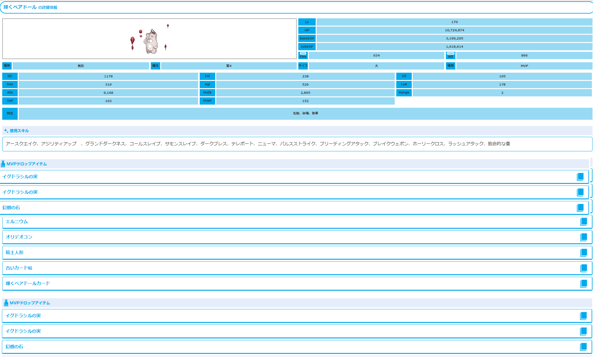Select the 輝くベアドールカード link
596x364 pixels.
pos(28,283)
